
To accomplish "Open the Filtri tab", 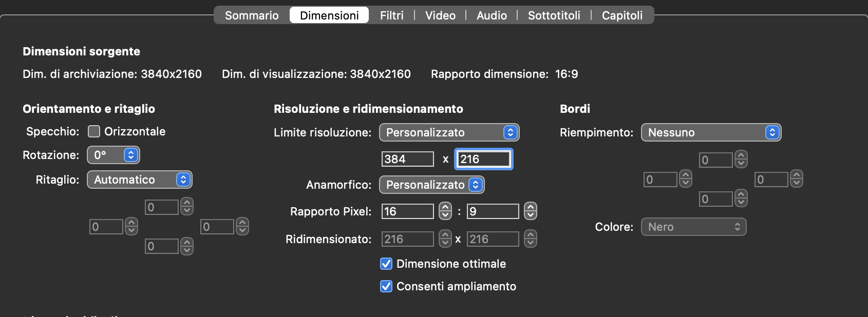I will coord(392,15).
